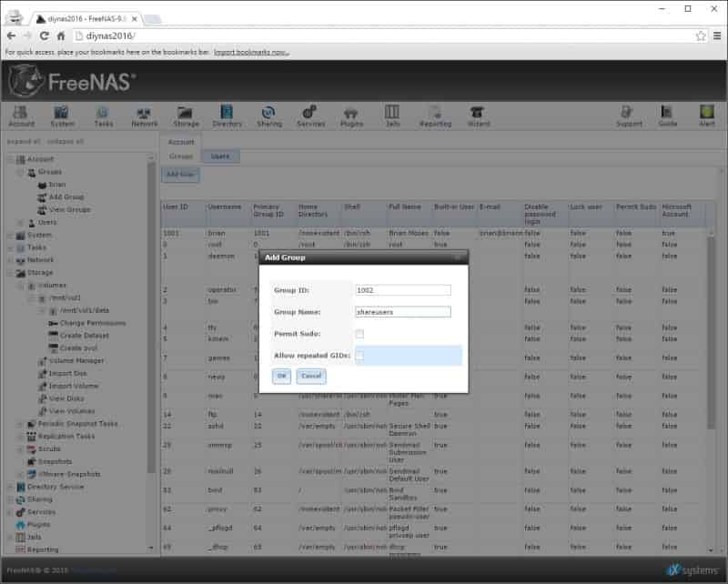Click the browser back arrow
728x584 pixels.
[x=12, y=35]
